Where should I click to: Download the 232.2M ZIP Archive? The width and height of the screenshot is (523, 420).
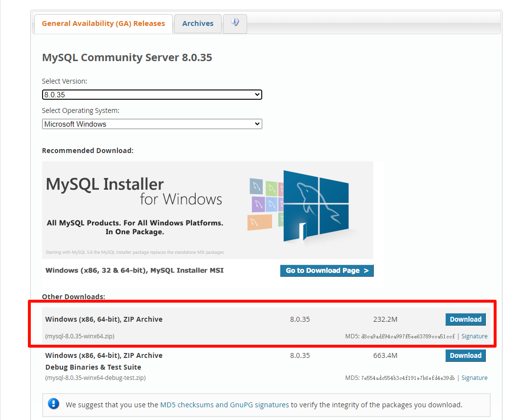pyautogui.click(x=466, y=319)
